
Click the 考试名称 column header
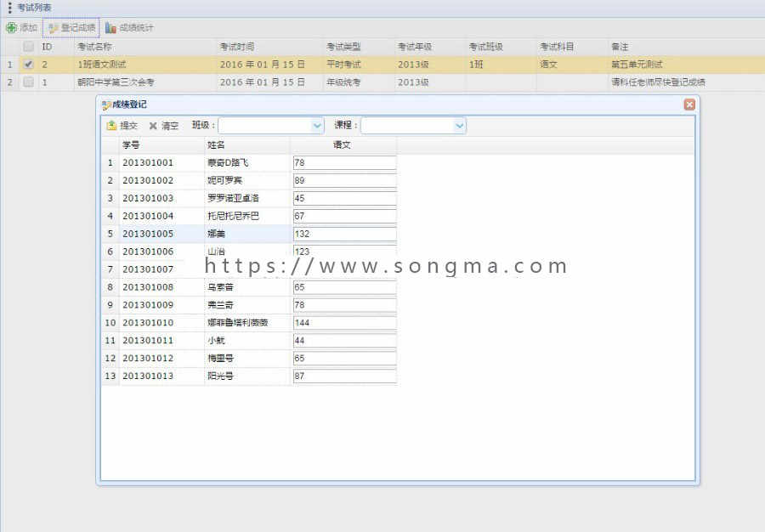tap(144, 47)
